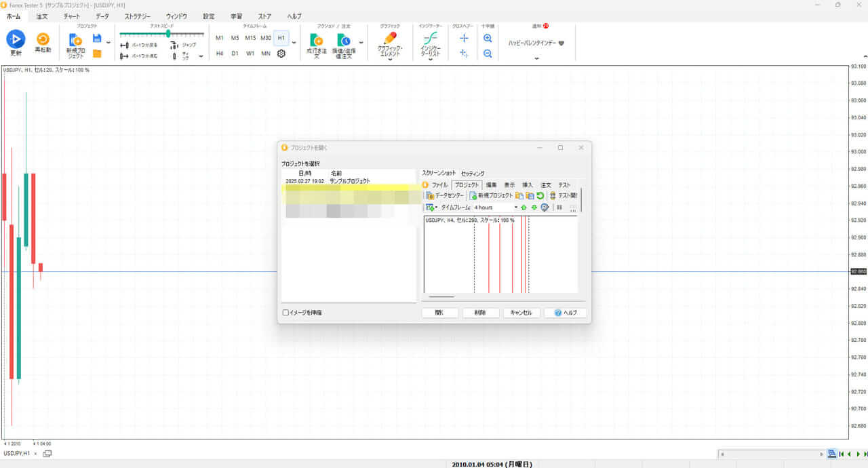This screenshot has width=868, height=468.
Task: Open the データ ribbon tab
Action: point(102,16)
